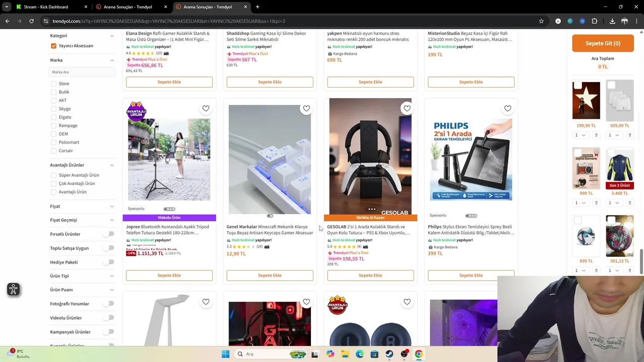This screenshot has height=362, width=644.
Task: Bookmark this page with star icon
Action: coord(541,21)
